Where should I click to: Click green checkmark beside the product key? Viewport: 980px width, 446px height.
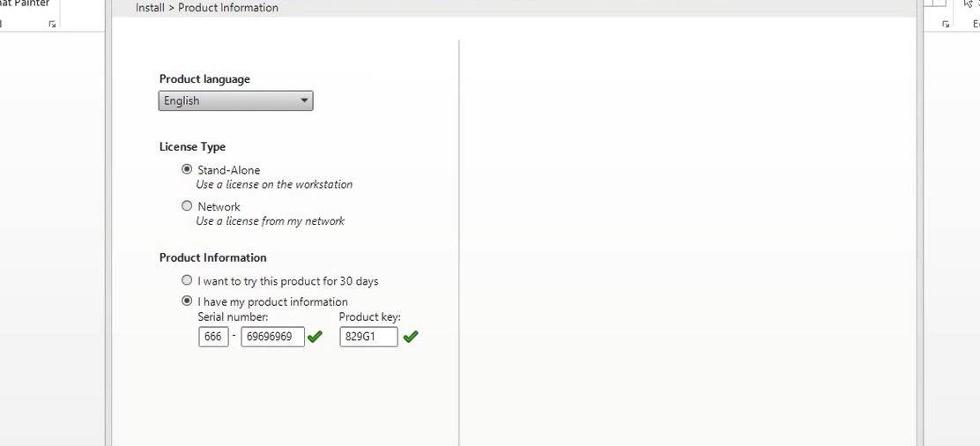[x=410, y=337]
